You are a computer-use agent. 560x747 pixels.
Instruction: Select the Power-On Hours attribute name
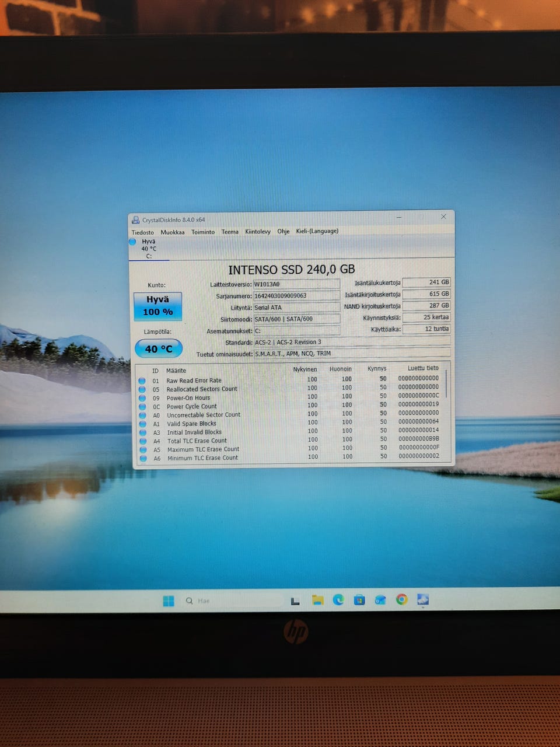(x=188, y=398)
